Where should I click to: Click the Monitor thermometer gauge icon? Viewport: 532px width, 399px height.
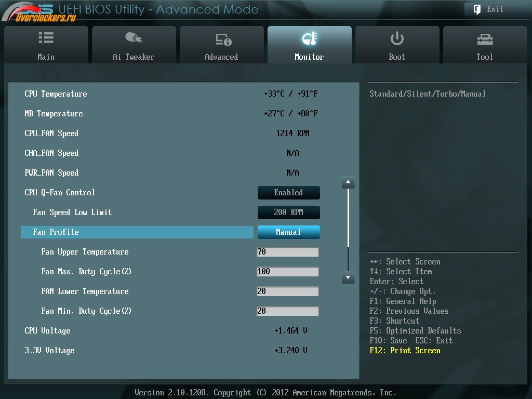pyautogui.click(x=309, y=38)
